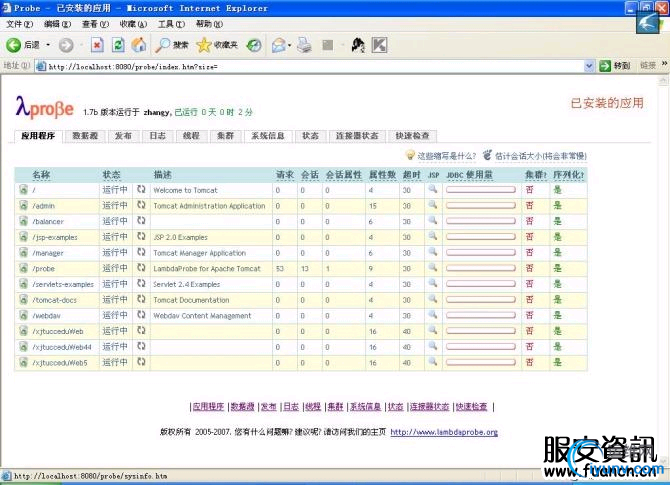Click the lambda probe logo

pyautogui.click(x=45, y=108)
